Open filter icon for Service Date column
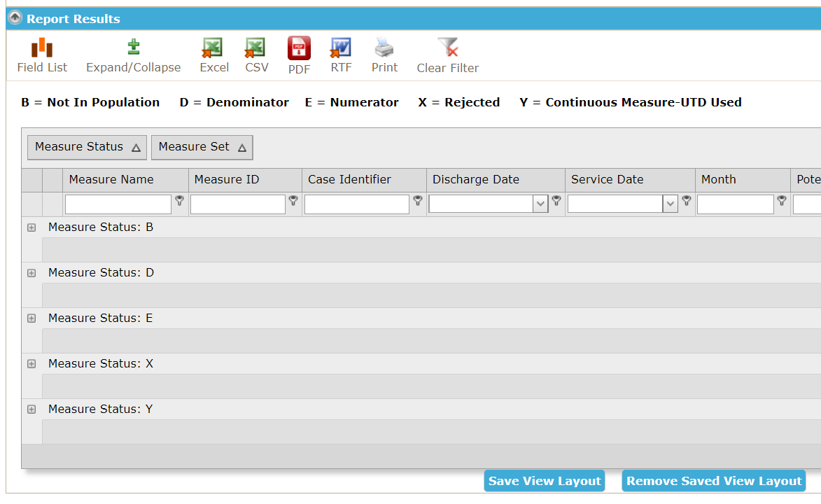The width and height of the screenshot is (821, 504). pos(687,201)
